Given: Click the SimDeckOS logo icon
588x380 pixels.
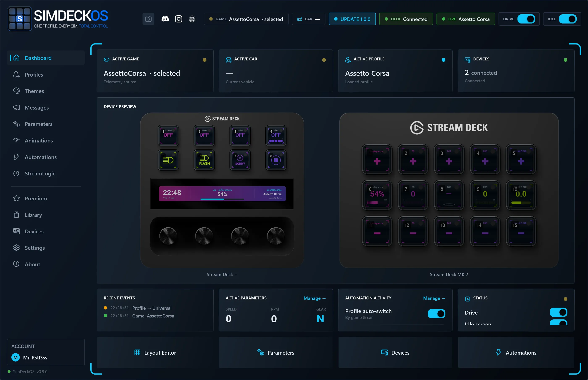Looking at the screenshot, I should point(20,19).
